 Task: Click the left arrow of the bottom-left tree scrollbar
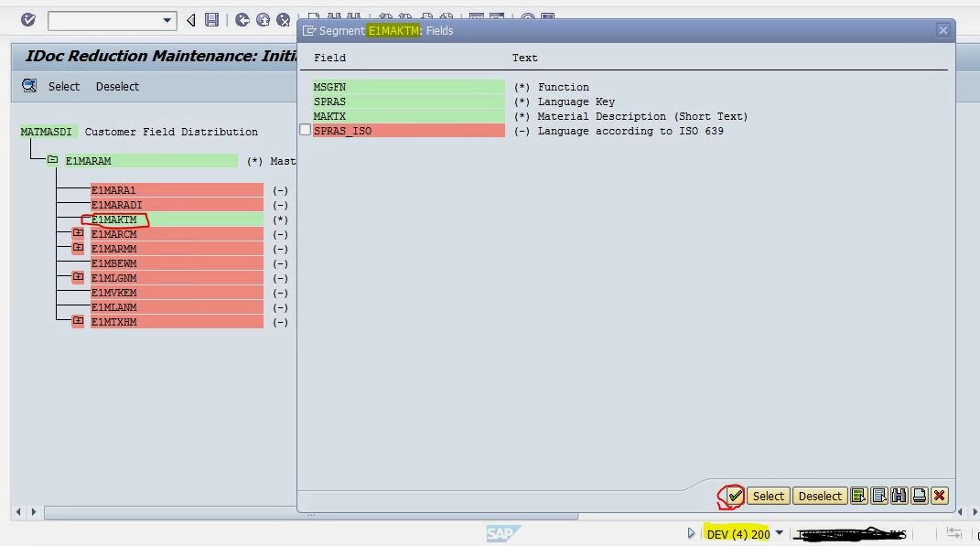tap(18, 512)
